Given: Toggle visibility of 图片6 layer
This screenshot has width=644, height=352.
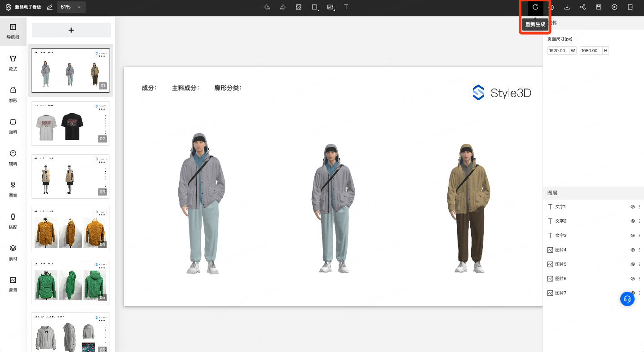Looking at the screenshot, I should coord(632,279).
